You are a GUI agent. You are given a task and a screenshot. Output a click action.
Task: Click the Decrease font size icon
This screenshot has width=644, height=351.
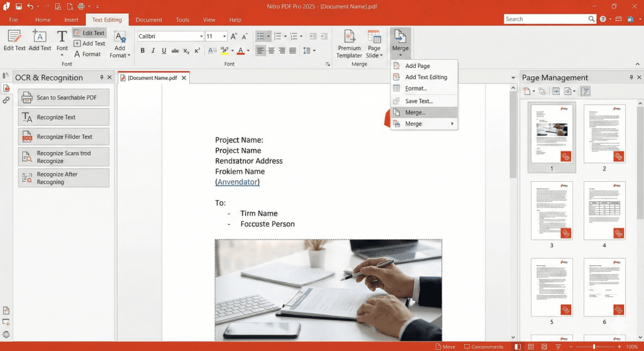(245, 36)
